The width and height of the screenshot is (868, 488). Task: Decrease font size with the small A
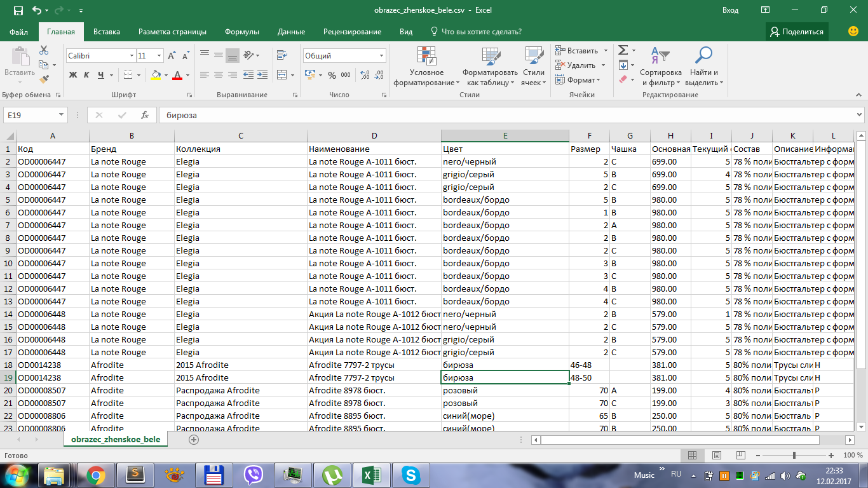click(186, 56)
